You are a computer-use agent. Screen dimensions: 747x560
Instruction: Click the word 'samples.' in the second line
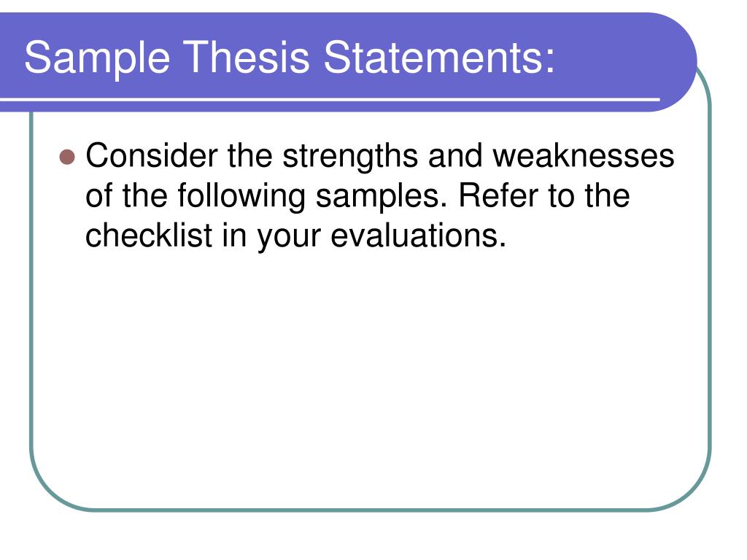coord(382,196)
